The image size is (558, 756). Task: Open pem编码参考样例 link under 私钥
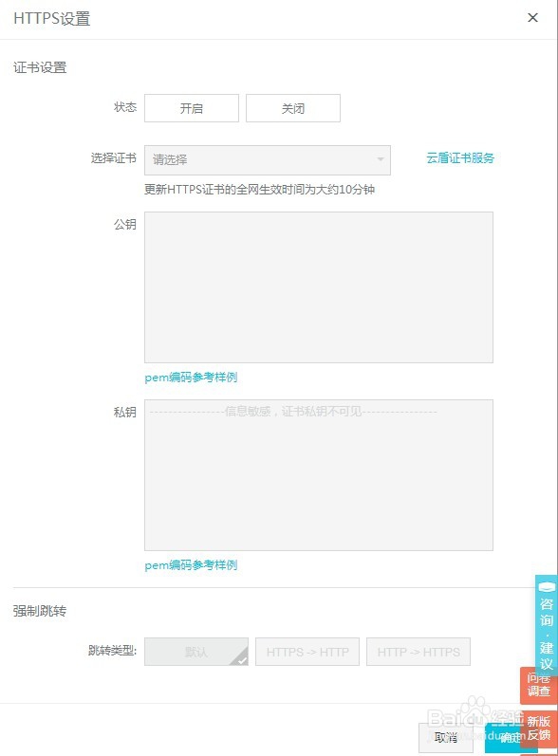[x=191, y=565]
